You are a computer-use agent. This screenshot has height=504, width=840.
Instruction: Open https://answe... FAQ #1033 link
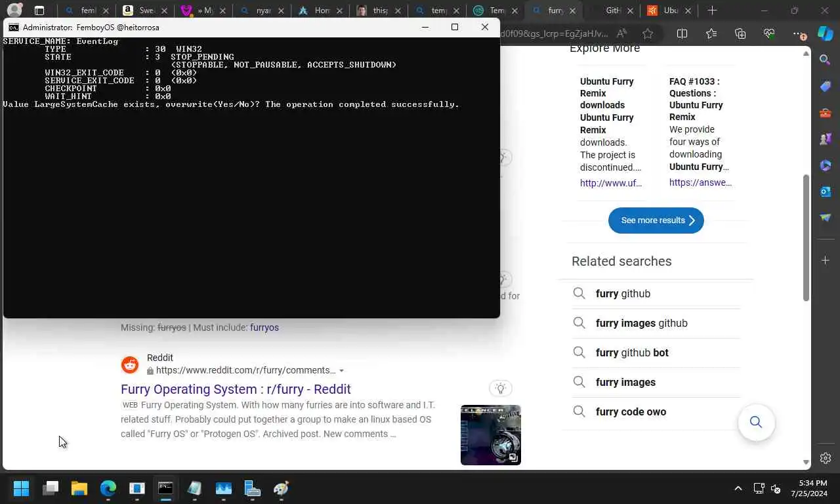(x=700, y=182)
